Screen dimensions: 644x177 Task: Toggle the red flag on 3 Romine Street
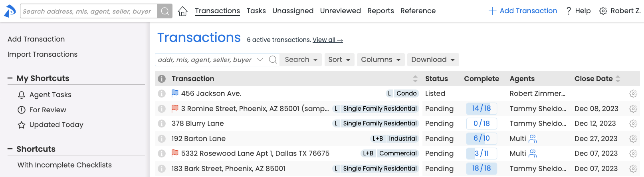click(x=175, y=109)
